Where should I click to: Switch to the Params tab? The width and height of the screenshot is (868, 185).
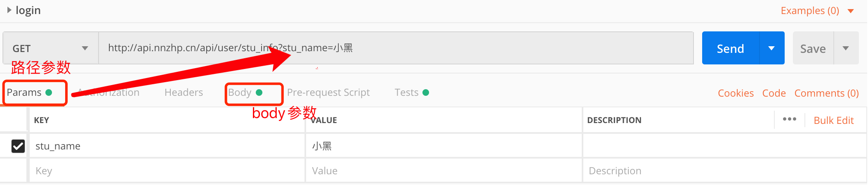tap(24, 92)
